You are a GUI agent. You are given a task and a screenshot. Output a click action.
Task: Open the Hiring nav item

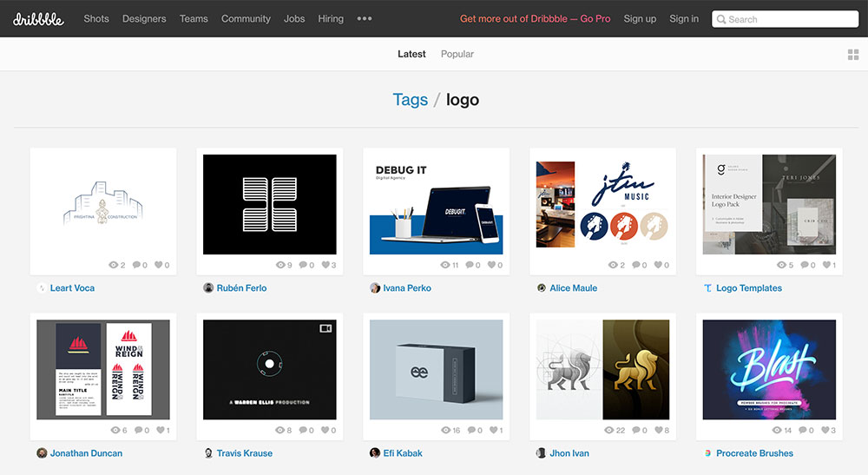[331, 19]
